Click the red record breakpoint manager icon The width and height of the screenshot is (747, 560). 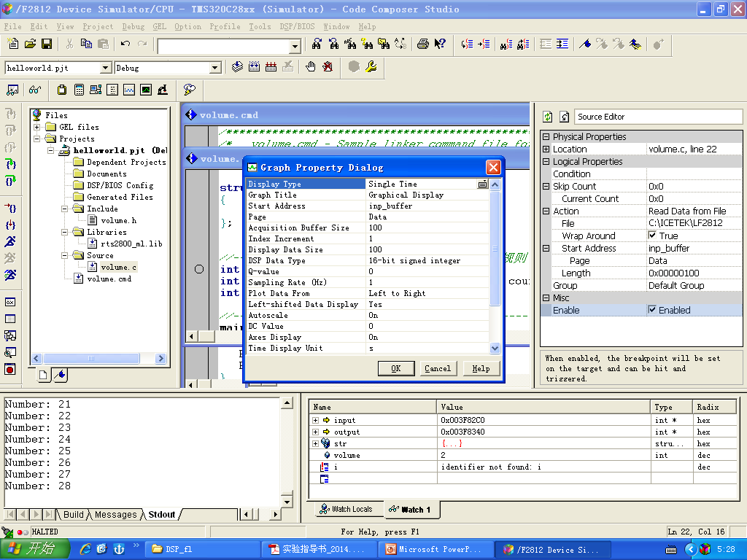10,369
